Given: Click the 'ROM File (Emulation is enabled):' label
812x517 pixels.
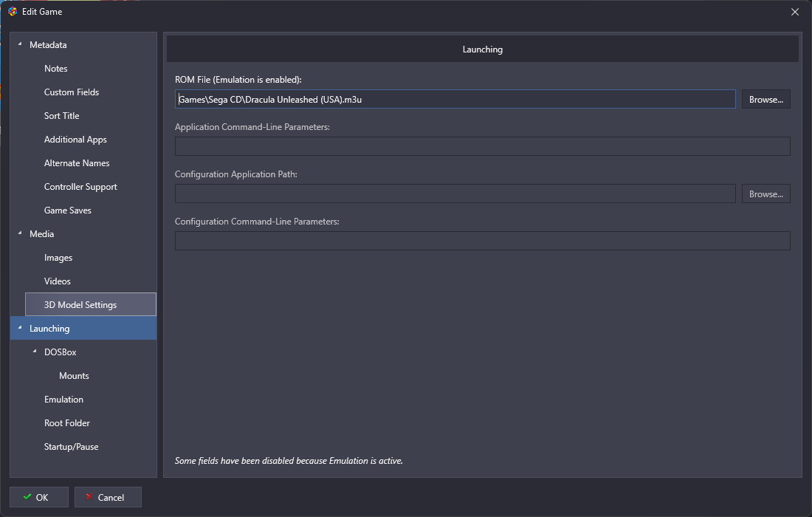Looking at the screenshot, I should [238, 79].
